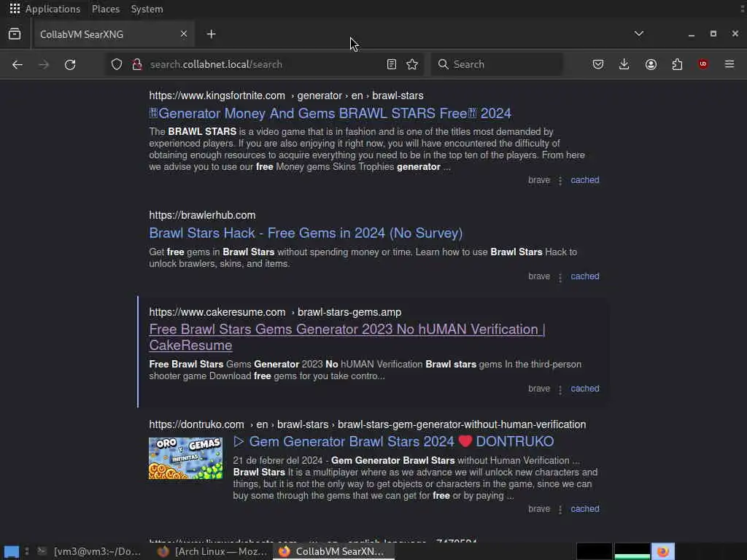Open cached copy of dontruko result
747x560 pixels.
(x=585, y=508)
